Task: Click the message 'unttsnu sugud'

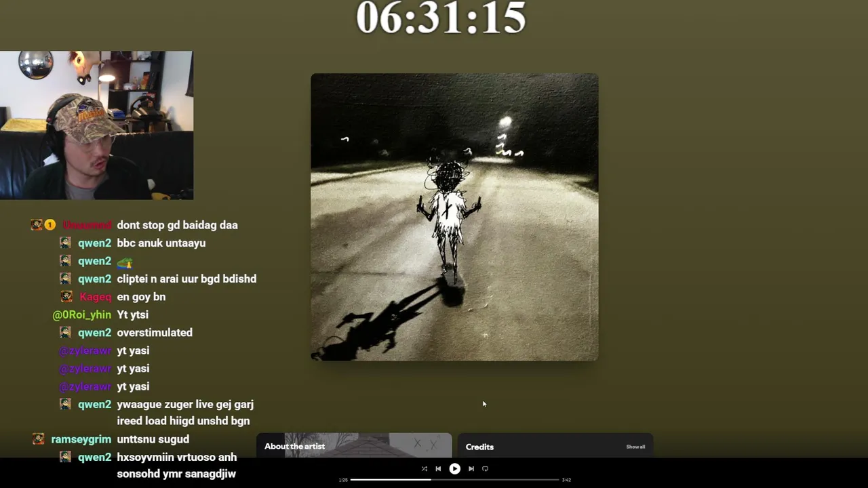Action: pyautogui.click(x=153, y=439)
